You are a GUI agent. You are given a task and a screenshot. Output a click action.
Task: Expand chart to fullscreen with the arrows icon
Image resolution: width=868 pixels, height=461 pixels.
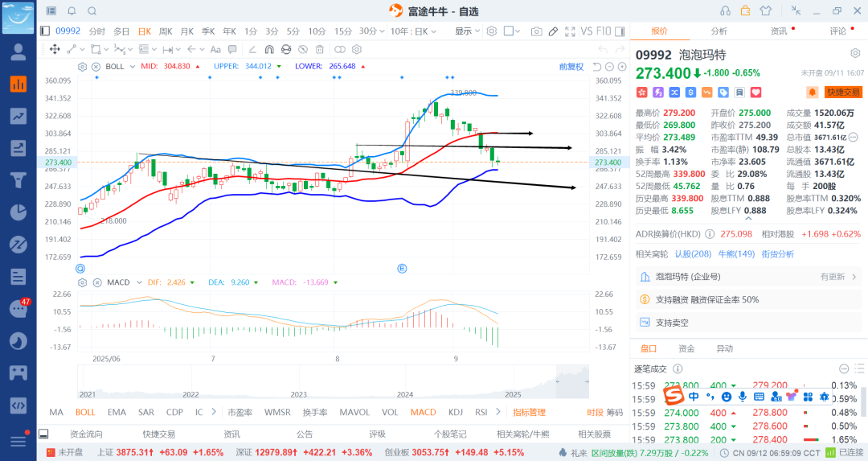(570, 31)
